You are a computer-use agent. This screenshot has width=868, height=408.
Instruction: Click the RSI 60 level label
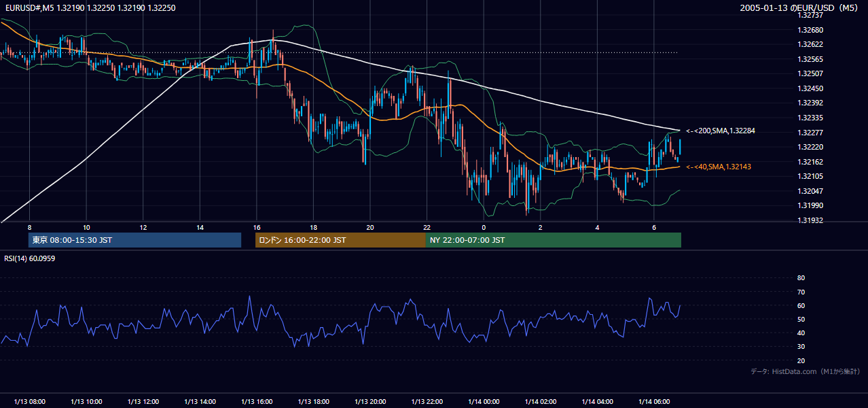801,305
